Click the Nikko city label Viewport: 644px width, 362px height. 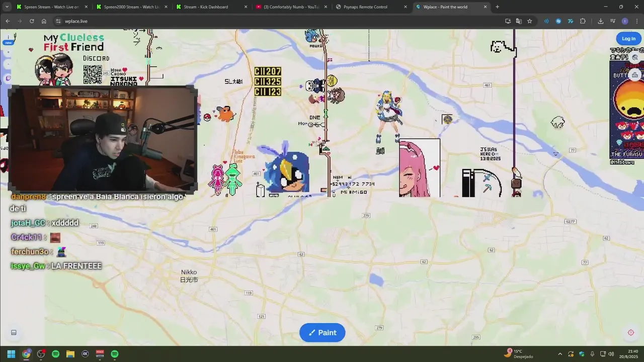[x=189, y=276]
